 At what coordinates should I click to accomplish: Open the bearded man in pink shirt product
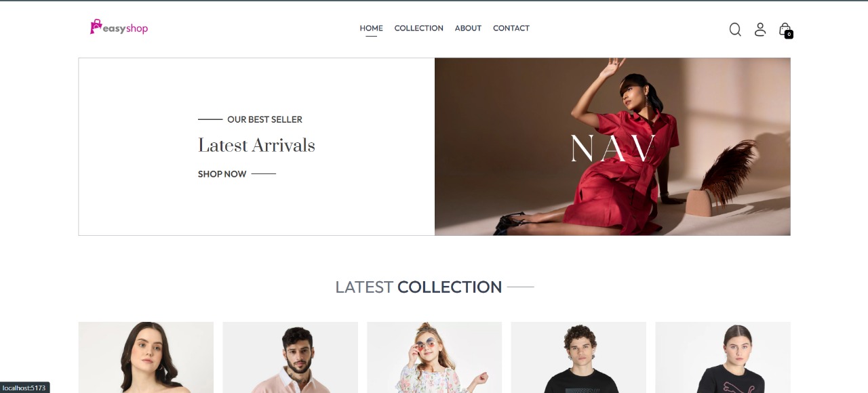[x=290, y=357]
